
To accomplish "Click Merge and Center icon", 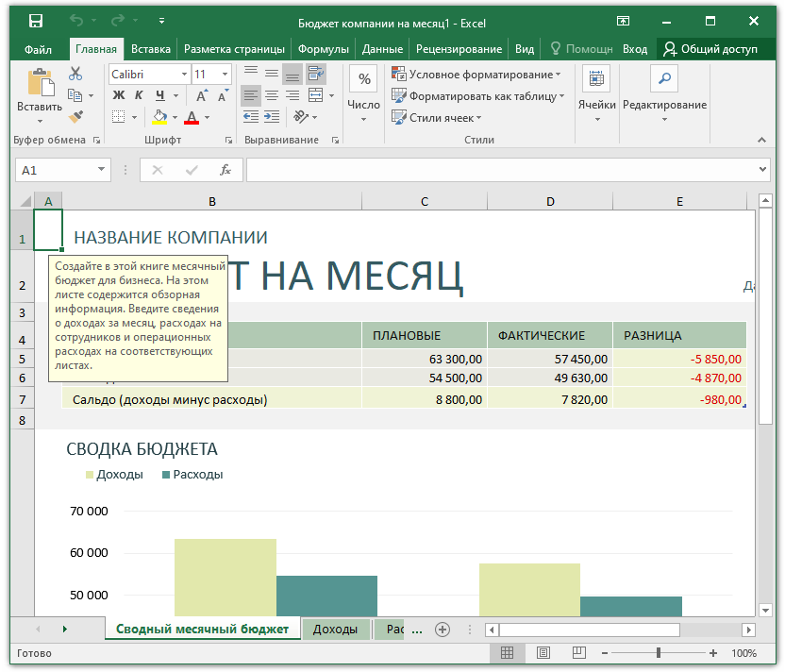I will (x=316, y=95).
